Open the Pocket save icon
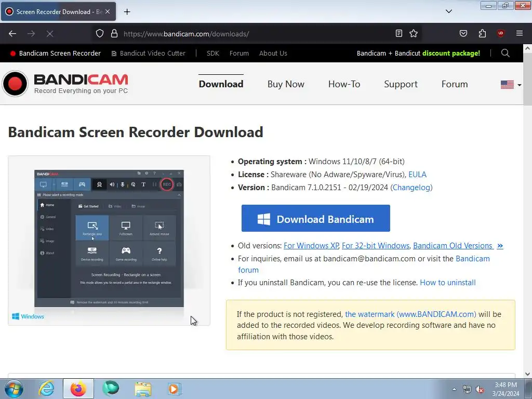The width and height of the screenshot is (532, 399). pos(463,33)
